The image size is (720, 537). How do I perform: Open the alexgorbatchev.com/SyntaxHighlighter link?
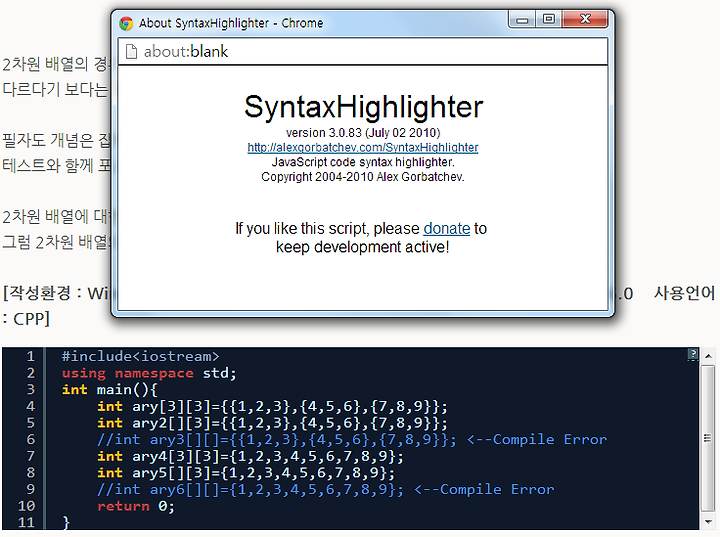coord(363,147)
